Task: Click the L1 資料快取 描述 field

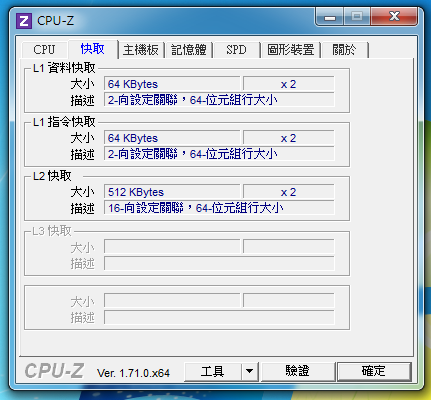Action: point(219,100)
